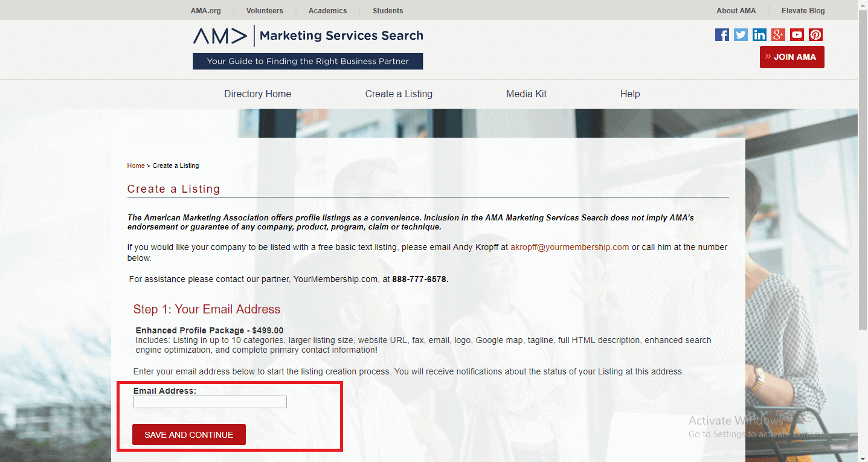This screenshot has height=462, width=868.
Task: Click the 'Your Guide to Finding the Right Business Partner' banner
Action: pos(308,61)
